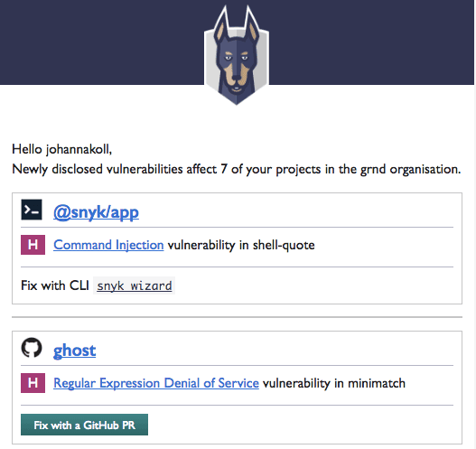Screen dimensions: 476x449
Task: Click the high severity H badge for minimatch
Action: tap(33, 383)
